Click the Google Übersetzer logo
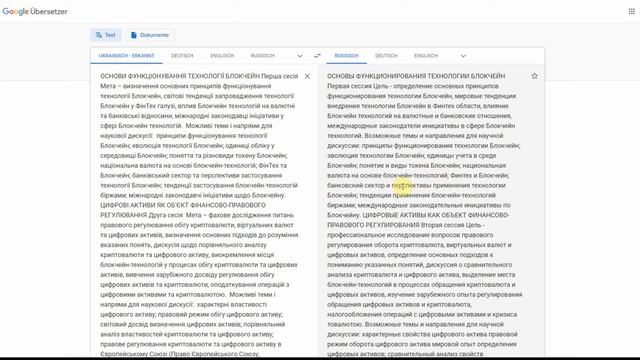Screen dimensions: 640x360 tap(35, 11)
